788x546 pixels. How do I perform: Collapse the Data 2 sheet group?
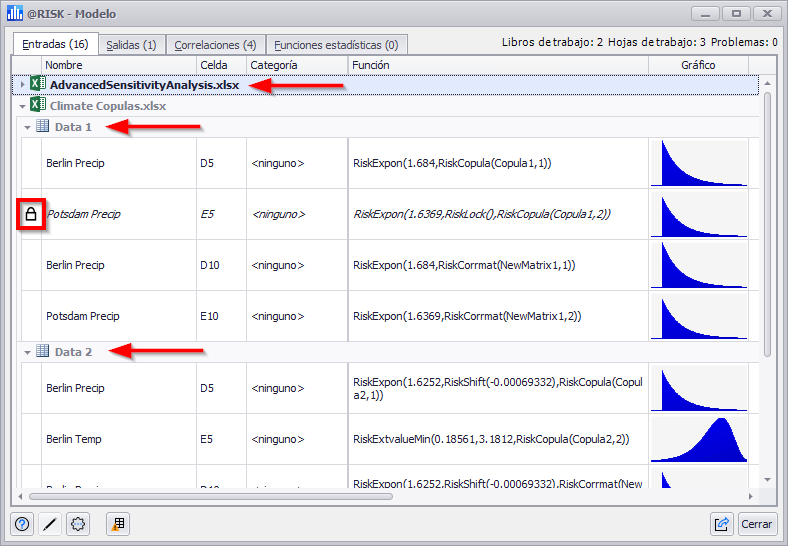click(x=28, y=352)
